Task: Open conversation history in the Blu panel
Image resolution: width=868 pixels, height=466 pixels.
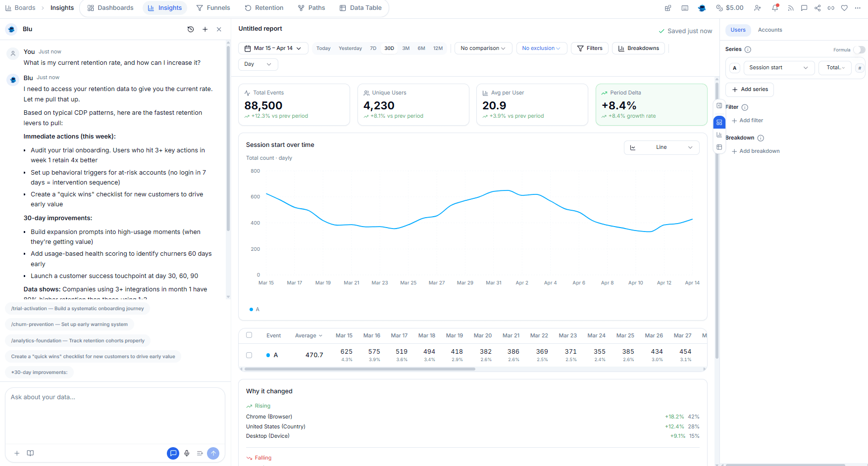Action: click(191, 29)
